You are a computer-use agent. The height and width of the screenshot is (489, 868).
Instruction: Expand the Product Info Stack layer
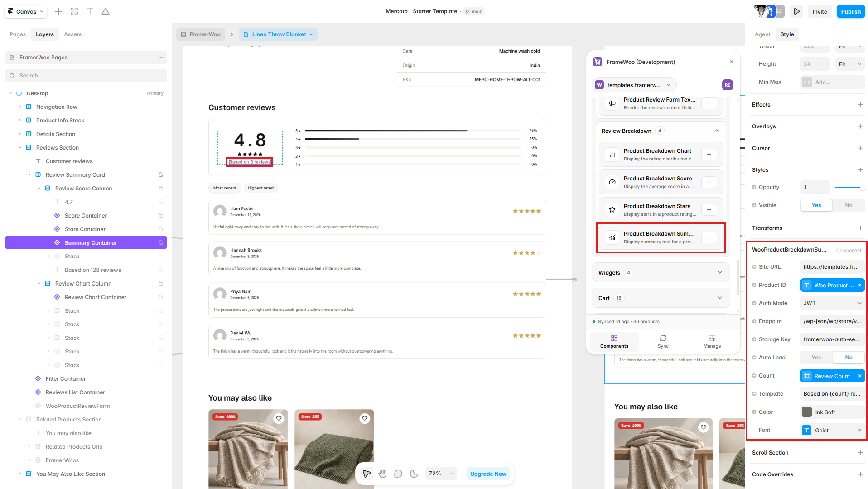click(x=20, y=121)
